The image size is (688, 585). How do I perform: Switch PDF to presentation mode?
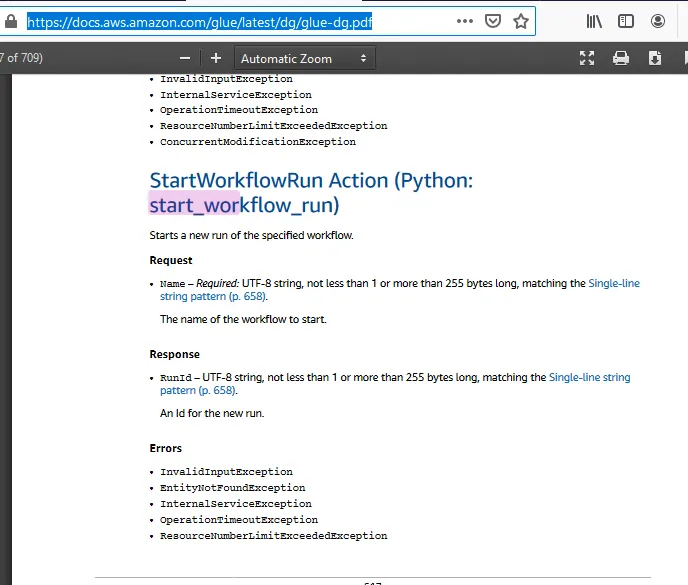pyautogui.click(x=587, y=58)
